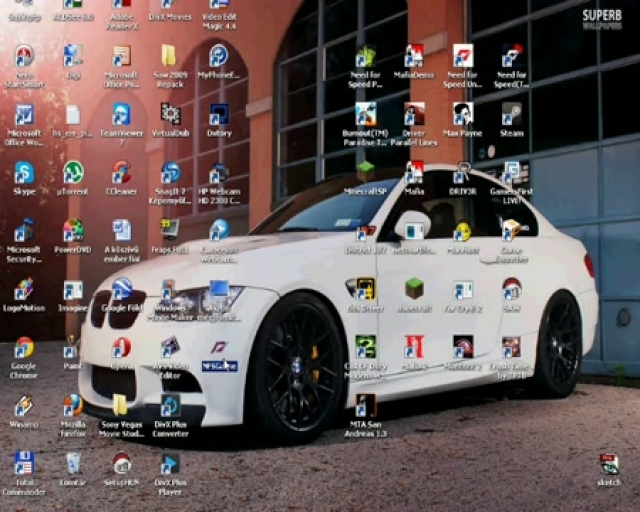
Task: Open the Call of Duty Modern Warfare shortcut
Action: click(x=365, y=347)
